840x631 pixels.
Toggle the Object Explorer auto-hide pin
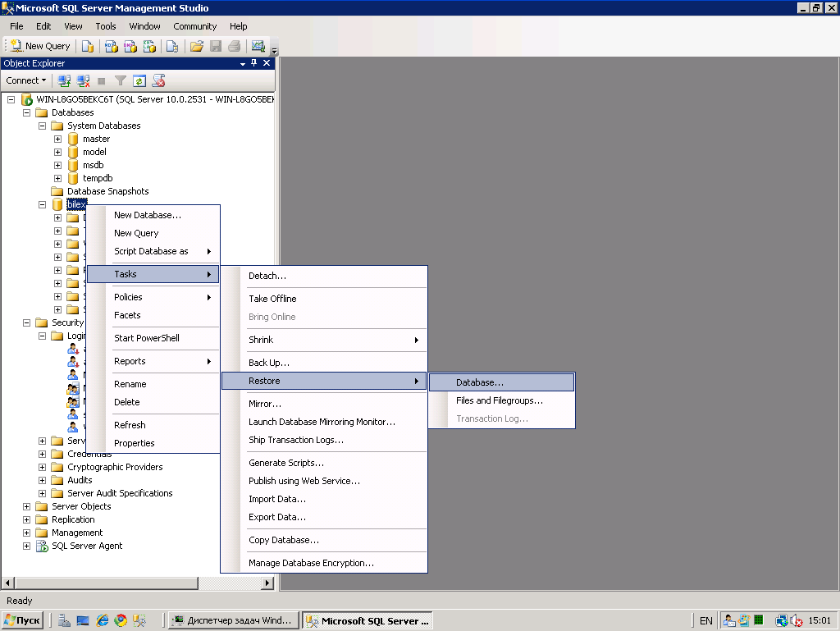click(254, 62)
